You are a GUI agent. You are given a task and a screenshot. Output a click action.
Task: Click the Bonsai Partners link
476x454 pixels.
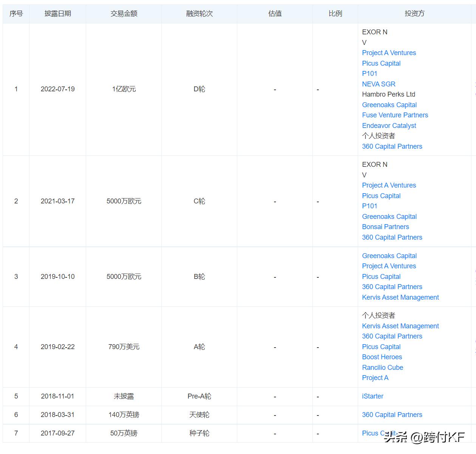point(385,227)
